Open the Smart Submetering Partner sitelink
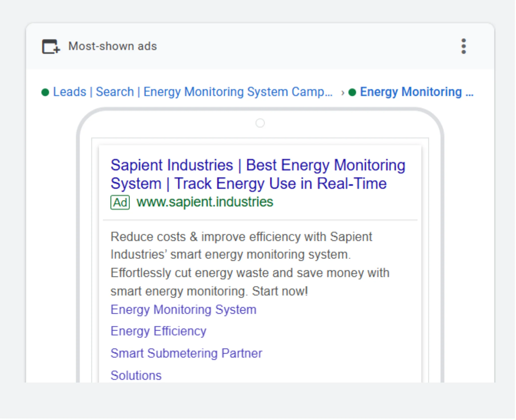The height and width of the screenshot is (420, 516). click(186, 353)
